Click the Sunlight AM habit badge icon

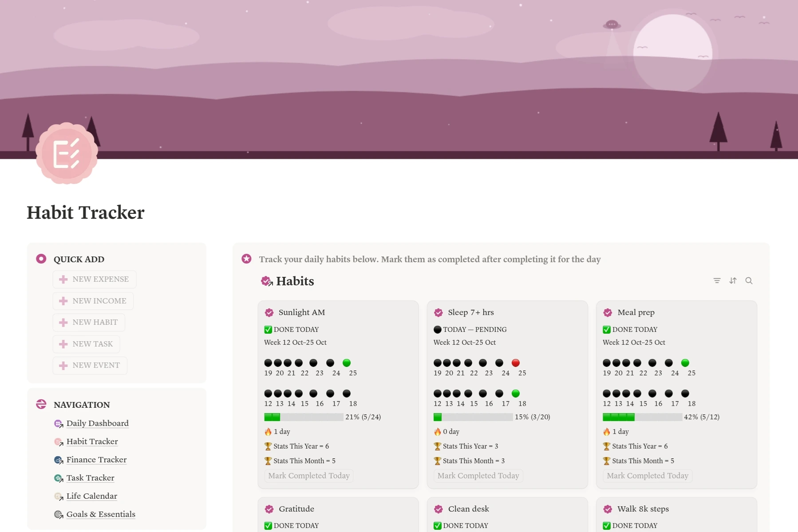pos(269,312)
